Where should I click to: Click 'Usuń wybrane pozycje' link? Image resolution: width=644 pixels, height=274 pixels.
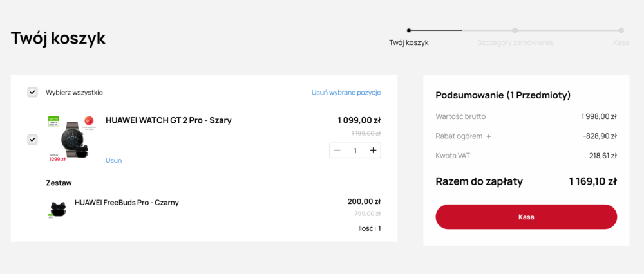(346, 92)
